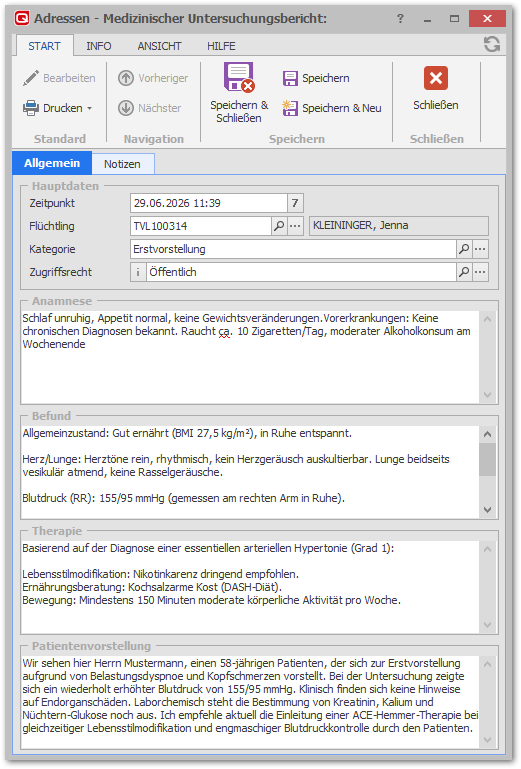Click the Schließen button label
The image size is (521, 769).
pyautogui.click(x=436, y=105)
